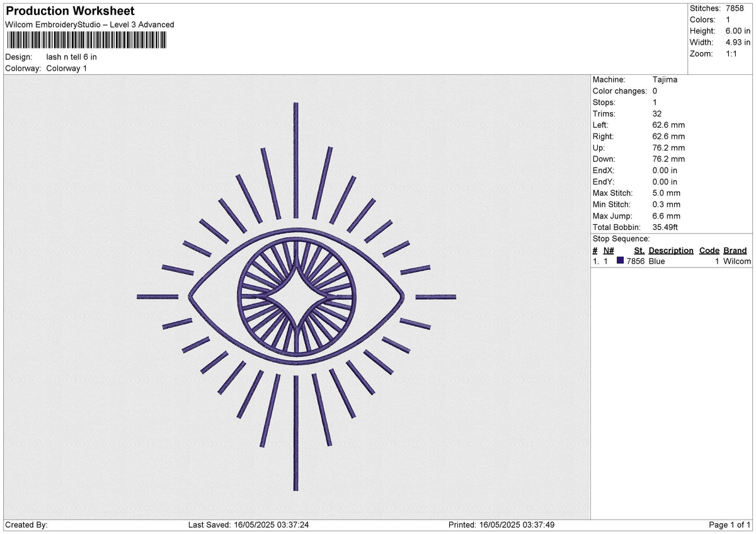Image resolution: width=756 pixels, height=534 pixels.
Task: Click the 'Page 1 of 1' footer text
Action: [x=730, y=525]
